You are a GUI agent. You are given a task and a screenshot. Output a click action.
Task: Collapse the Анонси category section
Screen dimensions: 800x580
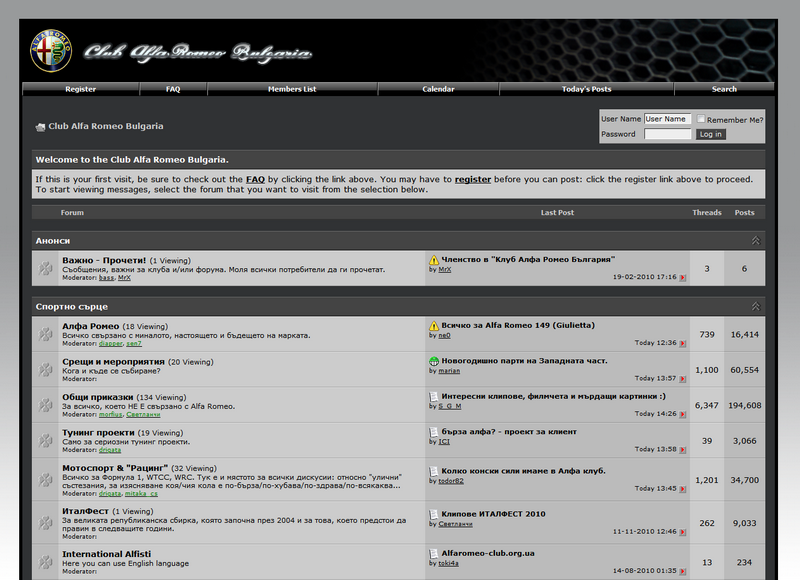pyautogui.click(x=756, y=241)
